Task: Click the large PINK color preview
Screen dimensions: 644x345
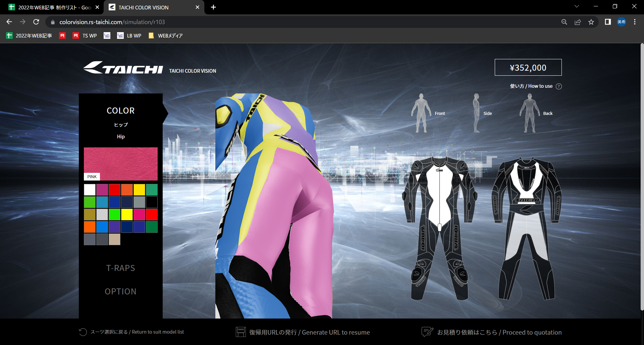Action: click(121, 164)
